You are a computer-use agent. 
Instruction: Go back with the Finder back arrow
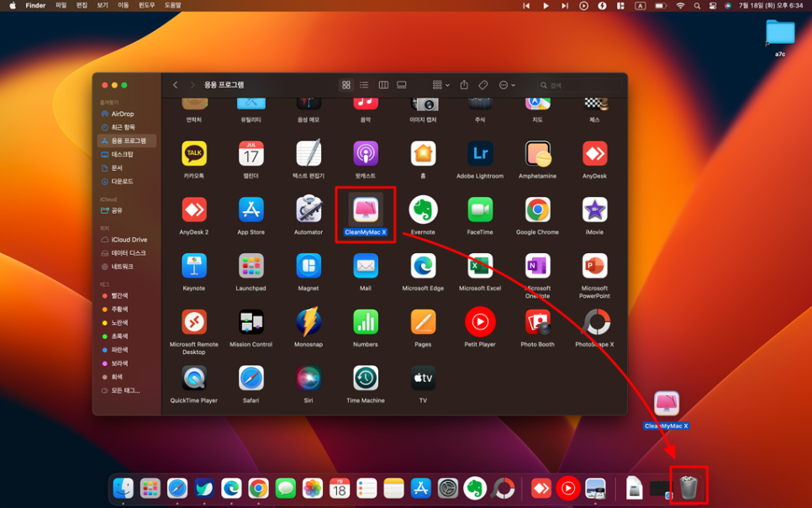click(x=176, y=85)
